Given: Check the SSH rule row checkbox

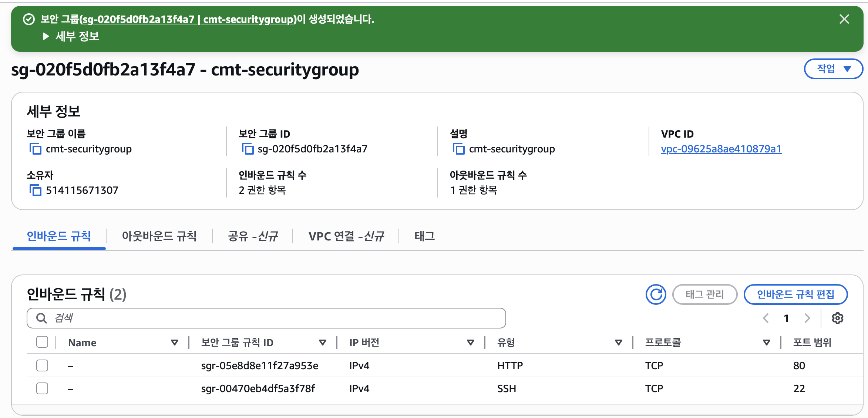Looking at the screenshot, I should tap(42, 388).
